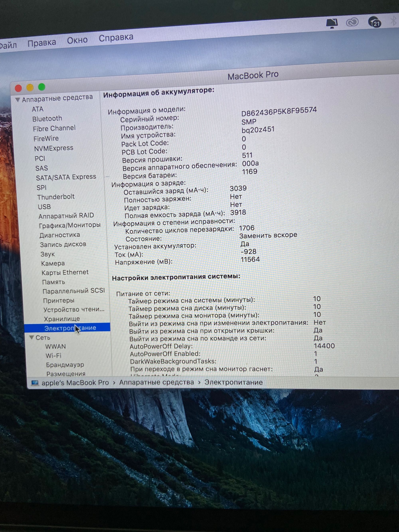Select Устройство чтени… in the sidebar

[x=74, y=310]
